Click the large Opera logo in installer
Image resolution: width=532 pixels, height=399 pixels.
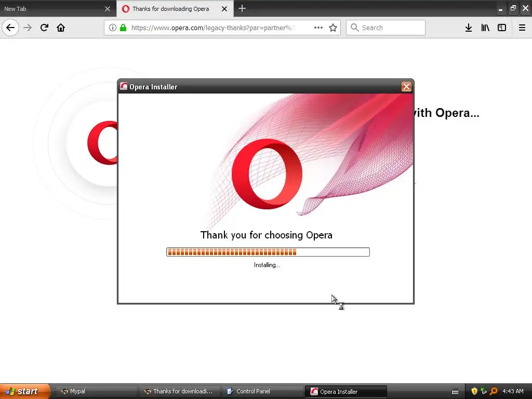[267, 174]
